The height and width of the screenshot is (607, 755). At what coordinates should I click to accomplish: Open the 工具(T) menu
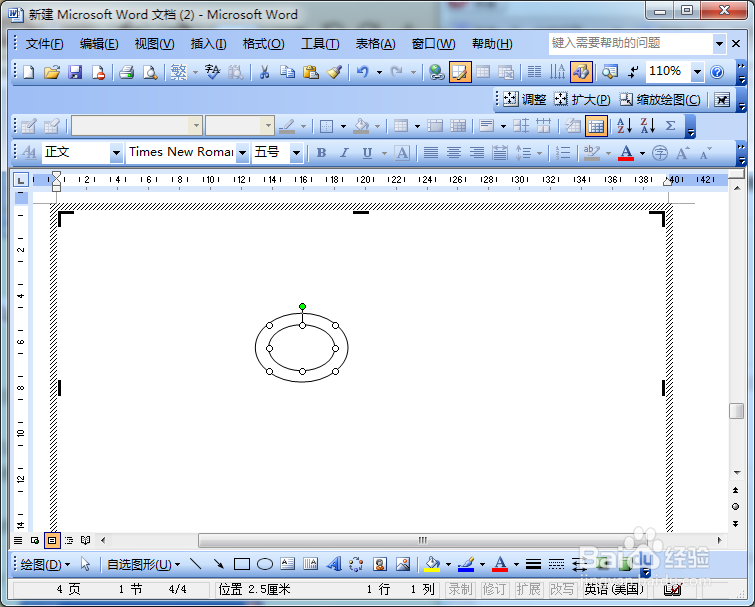point(320,44)
